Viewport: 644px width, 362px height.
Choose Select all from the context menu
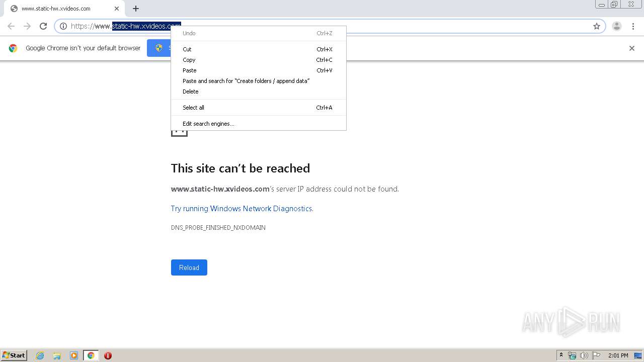(259, 108)
